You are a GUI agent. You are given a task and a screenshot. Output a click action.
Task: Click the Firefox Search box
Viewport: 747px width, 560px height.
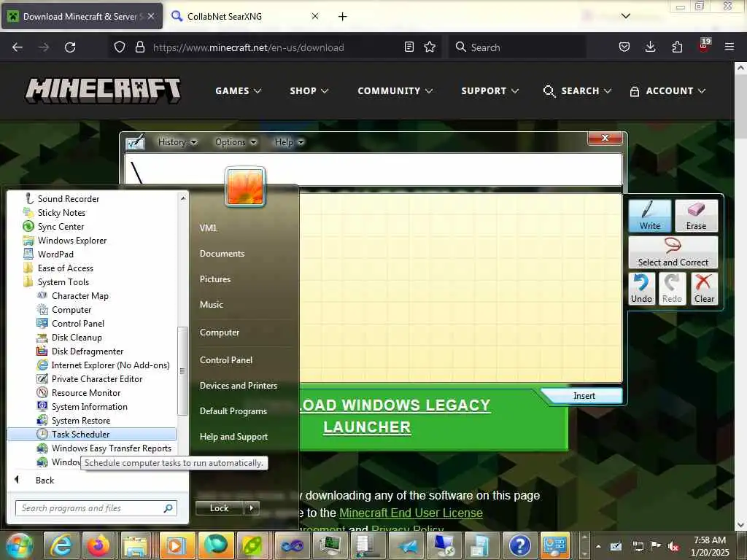point(517,47)
